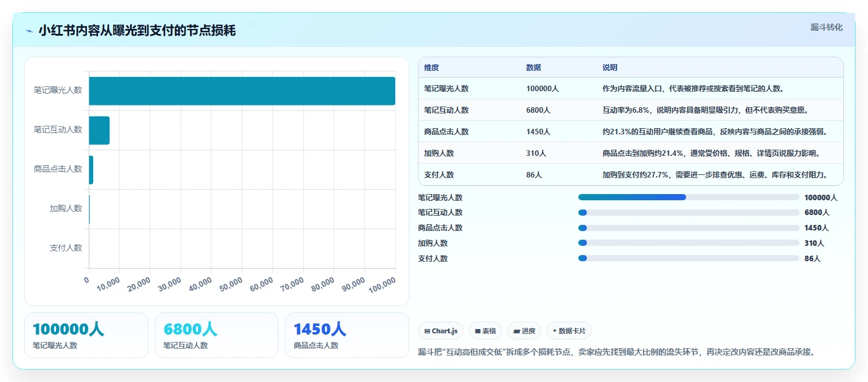
Task: Click the 支付人数 progress bar
Action: pyautogui.click(x=689, y=258)
